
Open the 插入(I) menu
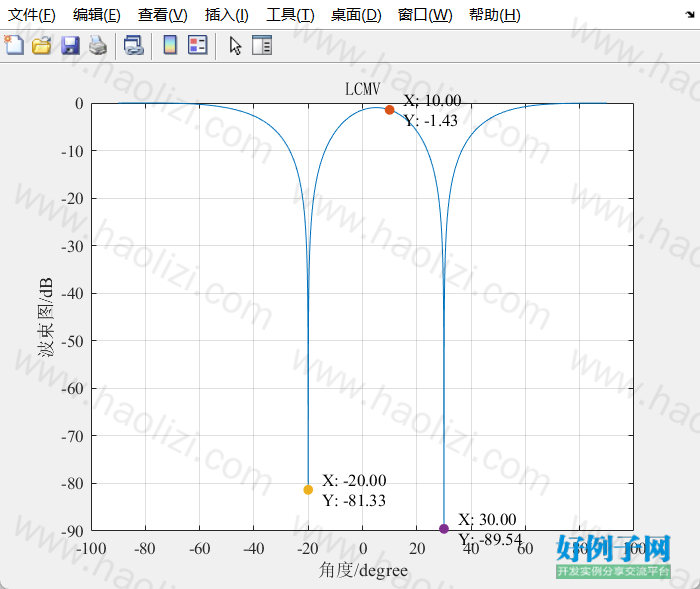227,15
